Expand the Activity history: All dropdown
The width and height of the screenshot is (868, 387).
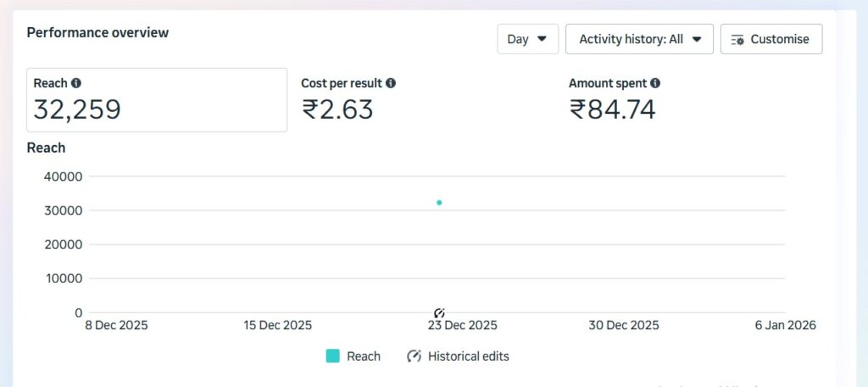point(639,39)
